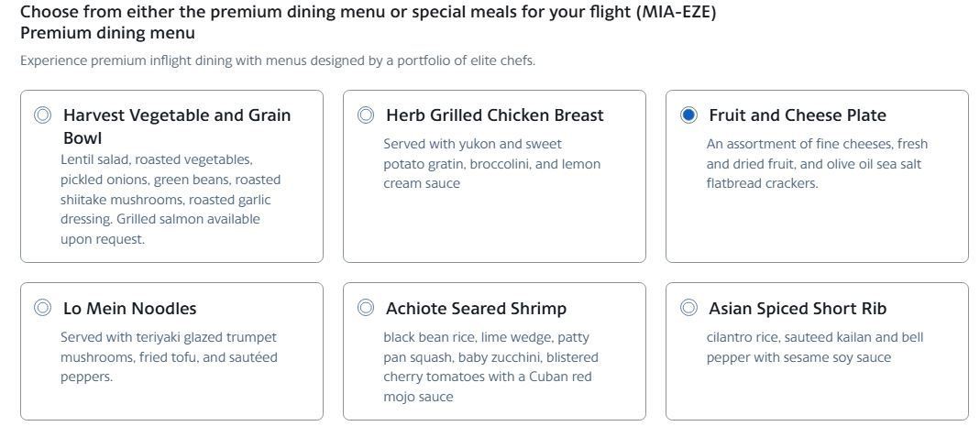980x437 pixels.
Task: Click the Lo Mein Noodles title
Action: 129,309
